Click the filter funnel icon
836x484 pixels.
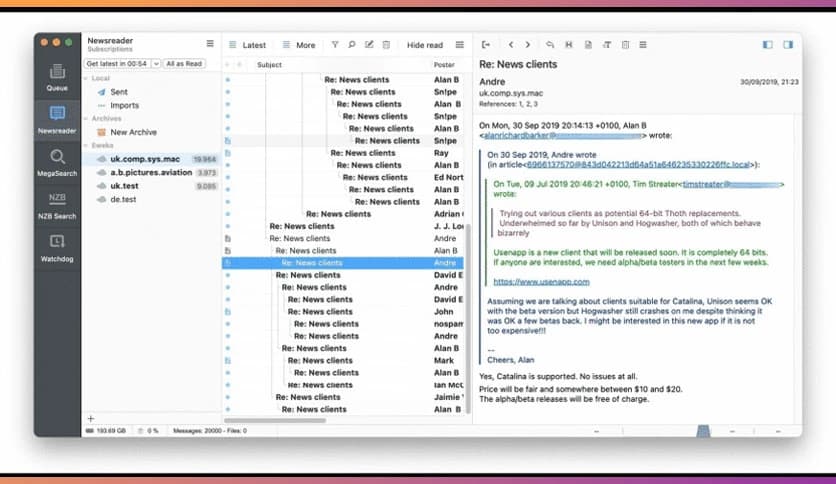pos(335,45)
